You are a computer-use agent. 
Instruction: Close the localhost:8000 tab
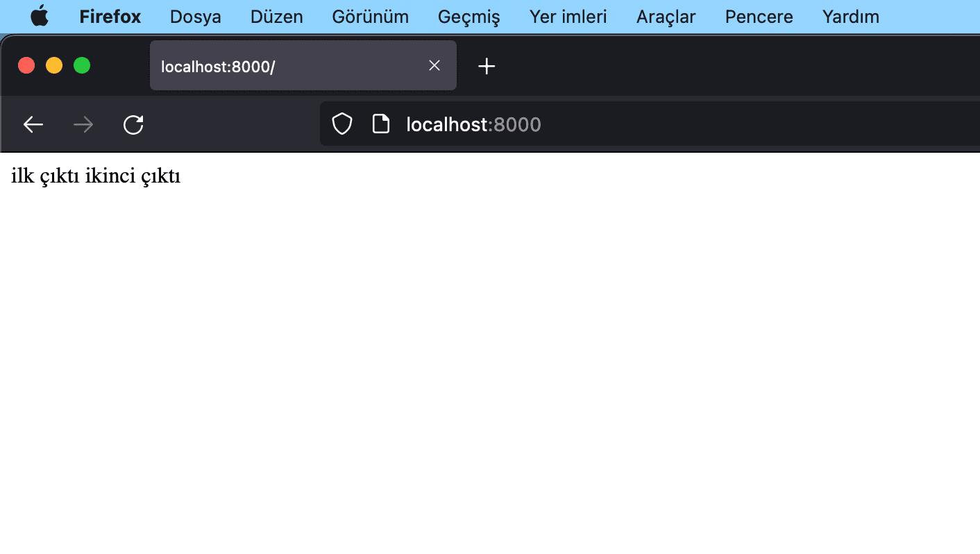click(x=434, y=65)
